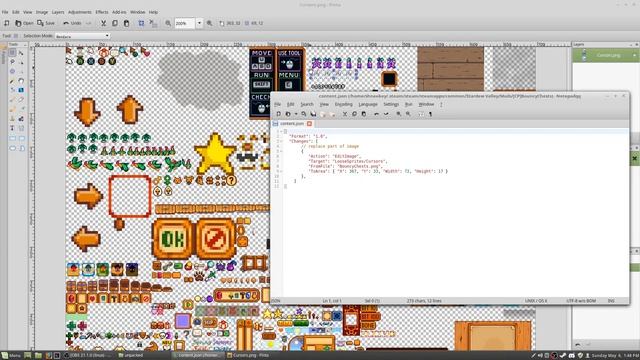
Task: Open the zoom percentage dropdown arrow in Pinta
Action: point(199,23)
